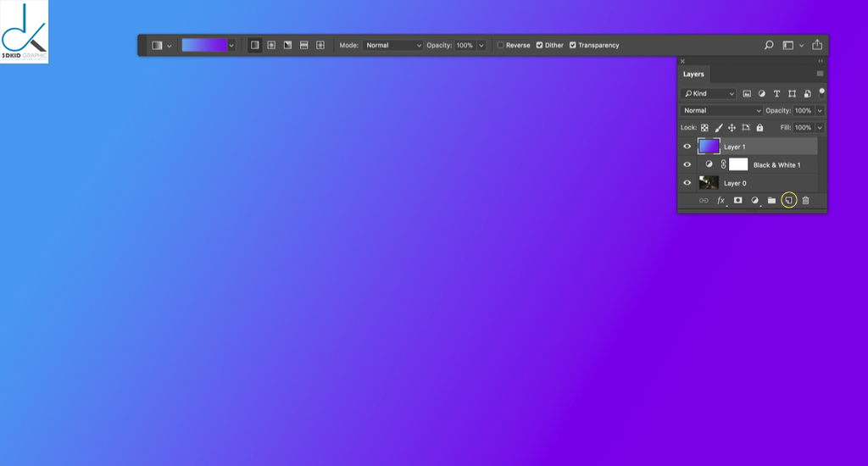Open the layer Opacity slider arrow
The height and width of the screenshot is (466, 868).
(820, 111)
